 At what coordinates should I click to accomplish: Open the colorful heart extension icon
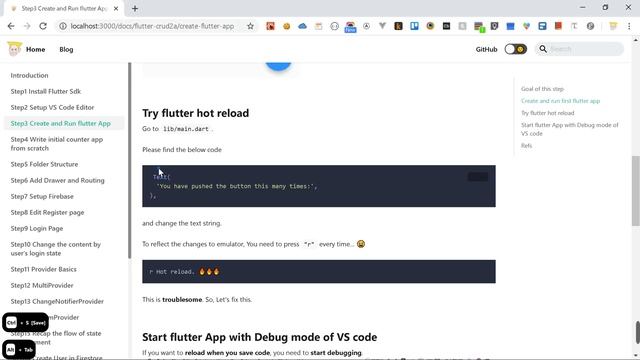(527, 26)
